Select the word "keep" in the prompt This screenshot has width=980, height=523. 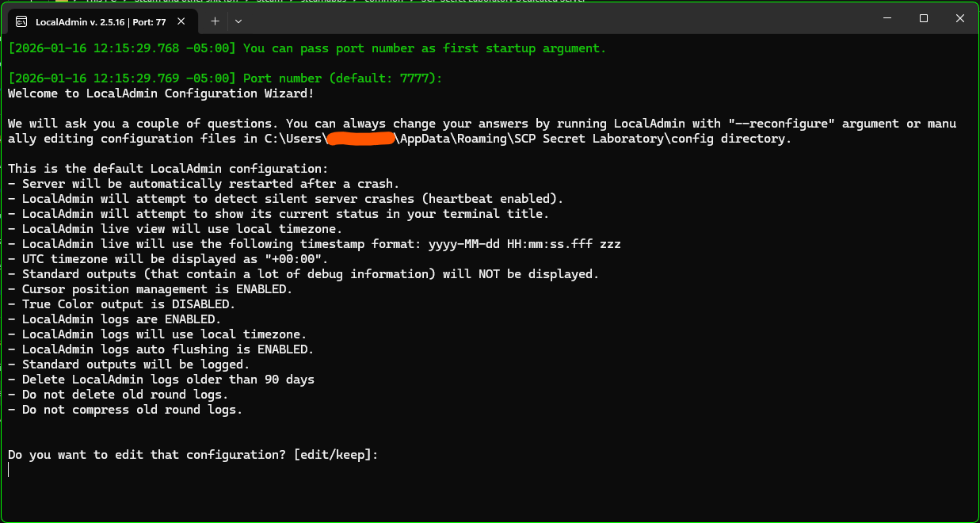pos(352,454)
